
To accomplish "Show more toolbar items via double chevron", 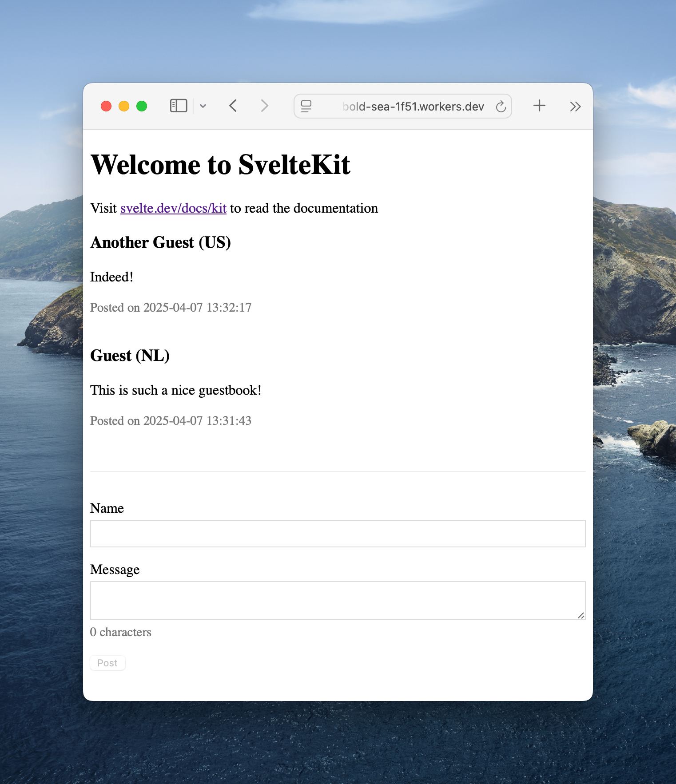I will tap(575, 107).
